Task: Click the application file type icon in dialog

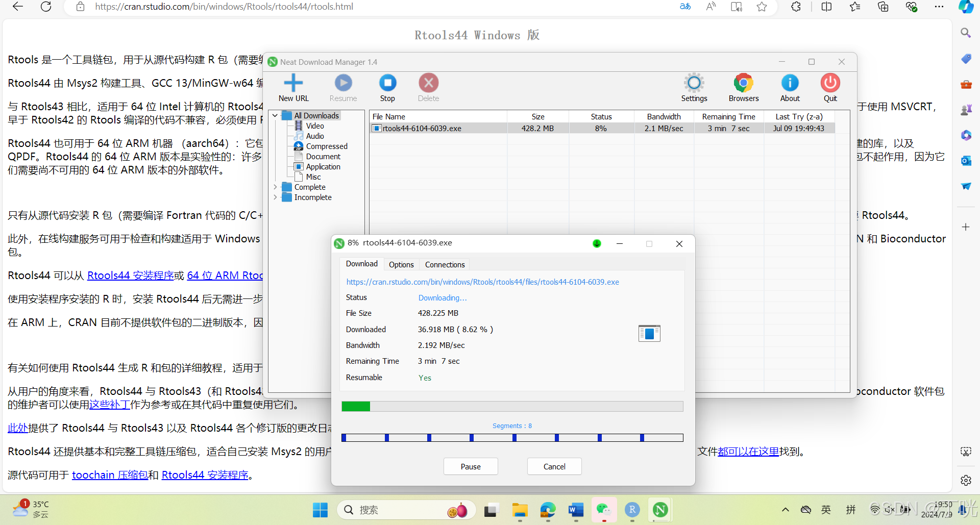Action: click(x=649, y=333)
